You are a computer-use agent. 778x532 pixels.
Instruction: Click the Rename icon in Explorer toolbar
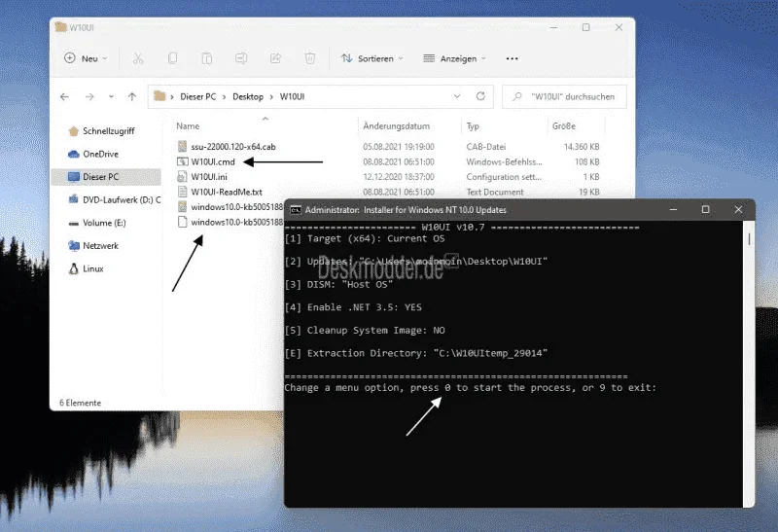click(241, 58)
